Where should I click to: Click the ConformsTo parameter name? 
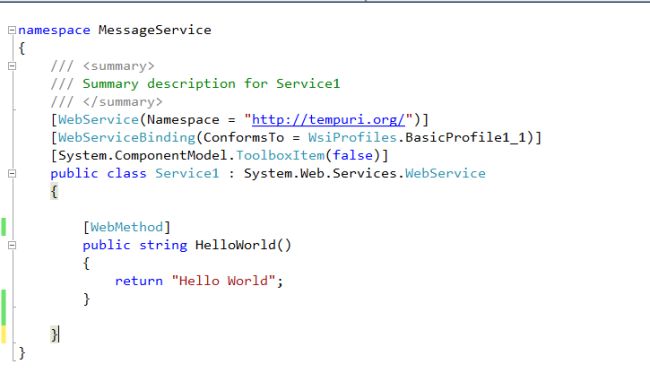tap(243, 138)
